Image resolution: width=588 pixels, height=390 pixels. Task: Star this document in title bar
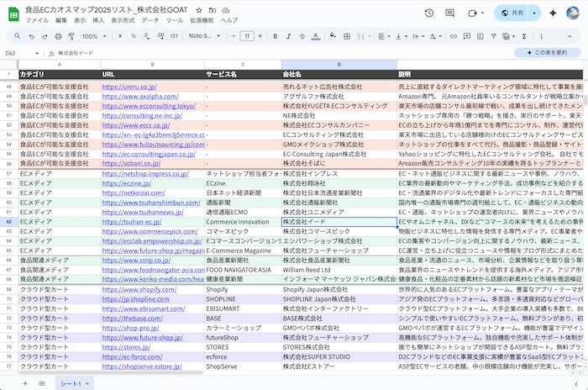(x=199, y=10)
